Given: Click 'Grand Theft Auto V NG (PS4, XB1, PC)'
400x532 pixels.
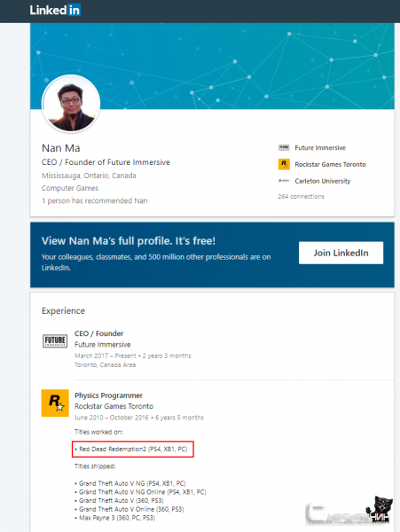Looking at the screenshot, I should pyautogui.click(x=130, y=483).
